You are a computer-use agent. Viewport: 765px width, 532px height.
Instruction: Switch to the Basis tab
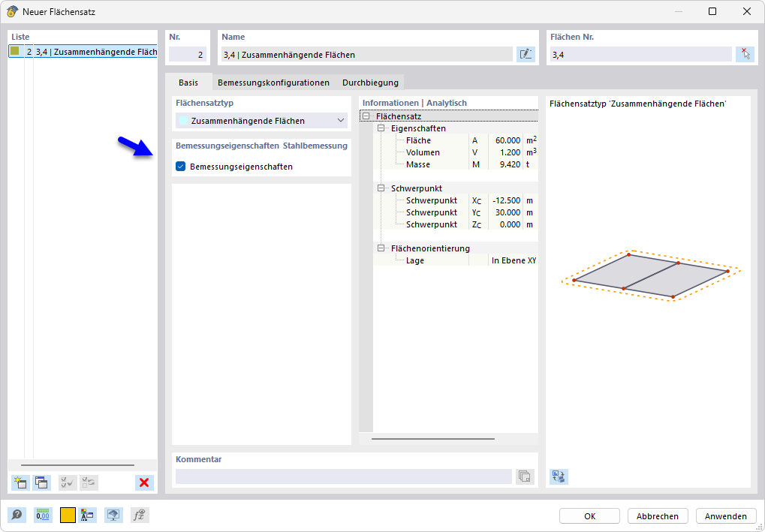point(188,83)
